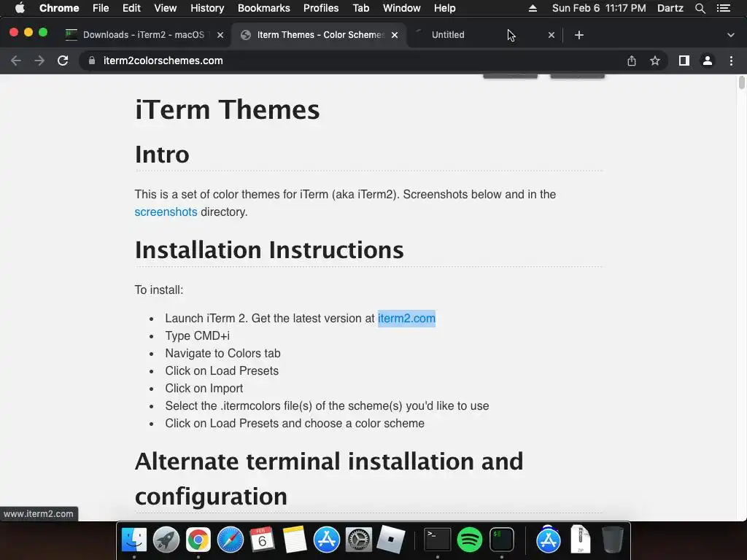Open the Window menu
This screenshot has width=747, height=560.
[402, 8]
